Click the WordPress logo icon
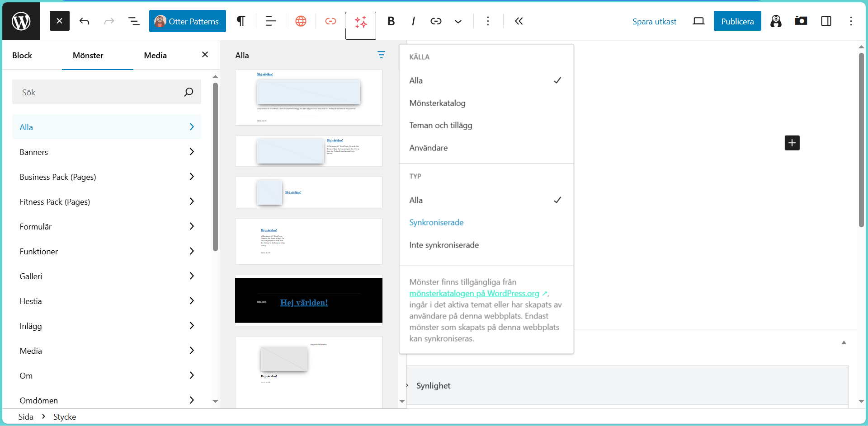 21,21
